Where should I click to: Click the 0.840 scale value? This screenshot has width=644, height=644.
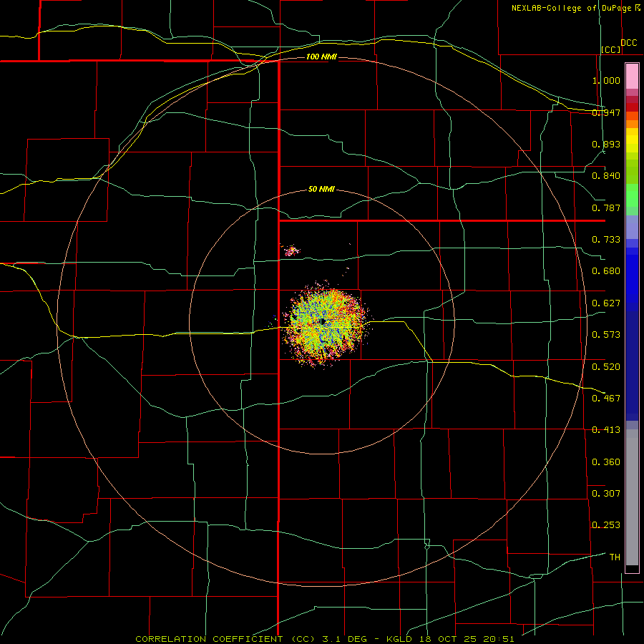[x=606, y=176]
